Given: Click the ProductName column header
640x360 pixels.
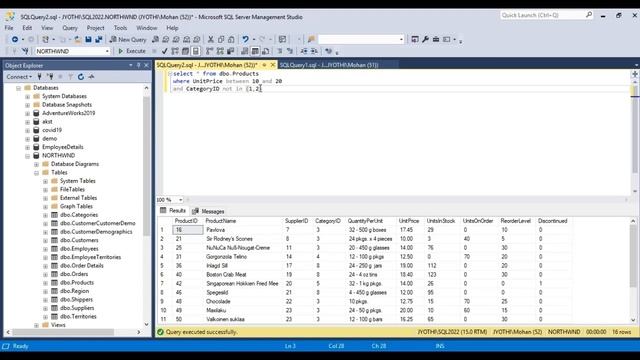Looking at the screenshot, I should pyautogui.click(x=221, y=221).
